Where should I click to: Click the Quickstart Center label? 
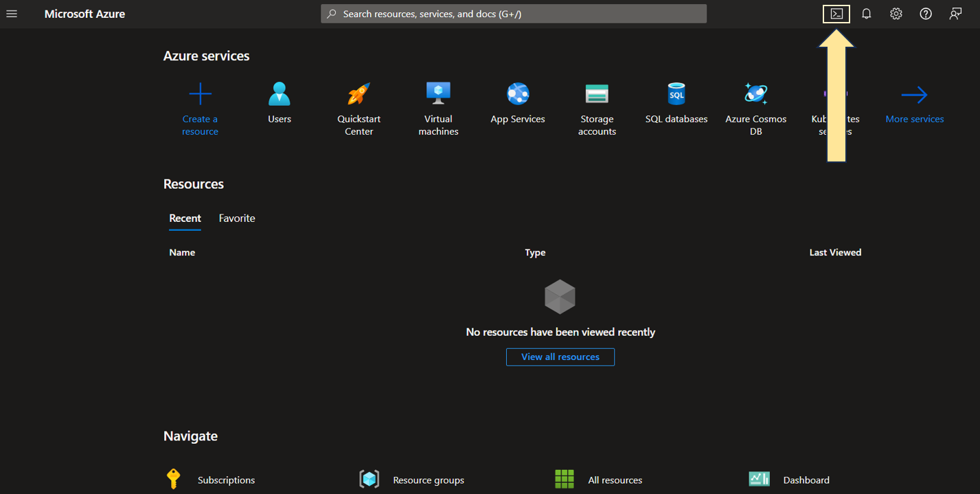click(358, 125)
